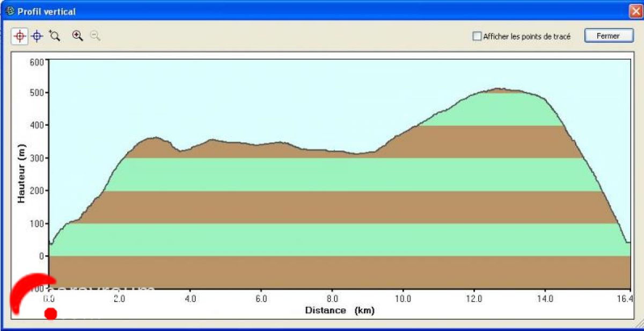
Task: Click the profile summit near 12.7 km
Action: [x=499, y=89]
